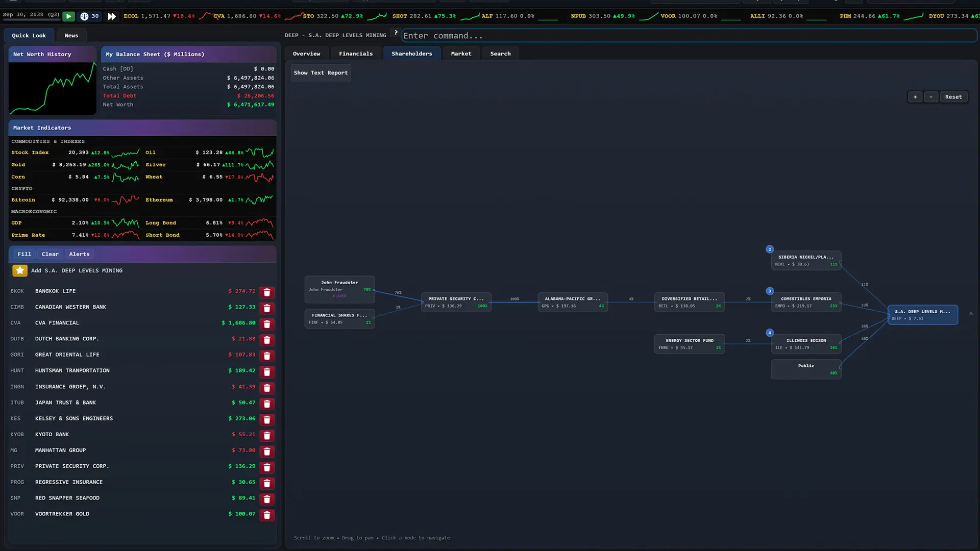The height and width of the screenshot is (551, 980).
Task: Open the Financials tab
Action: [356, 54]
